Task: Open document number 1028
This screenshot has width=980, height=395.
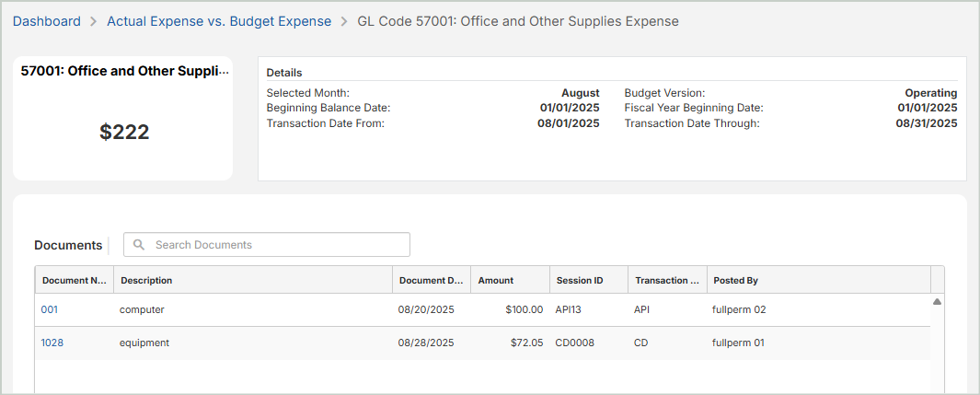Action: pyautogui.click(x=52, y=343)
